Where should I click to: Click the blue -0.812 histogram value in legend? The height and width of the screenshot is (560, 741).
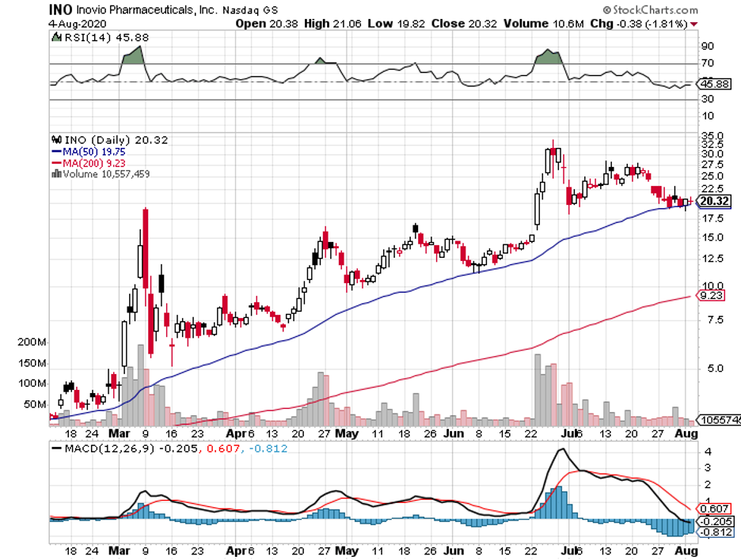click(268, 448)
